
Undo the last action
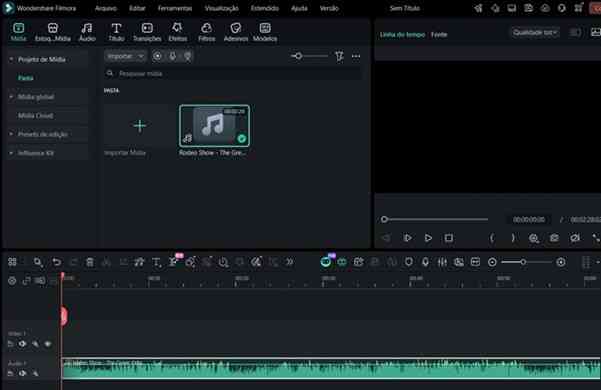tap(56, 262)
